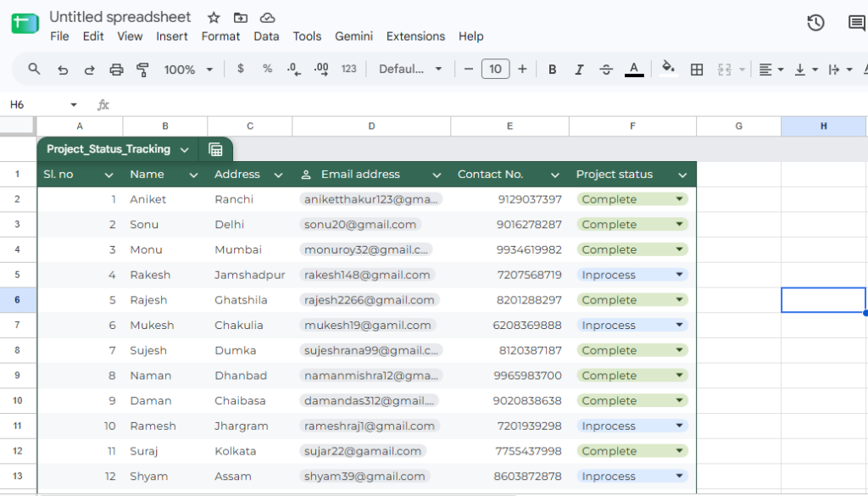This screenshot has width=868, height=496.
Task: Open the Format menu
Action: click(x=220, y=36)
